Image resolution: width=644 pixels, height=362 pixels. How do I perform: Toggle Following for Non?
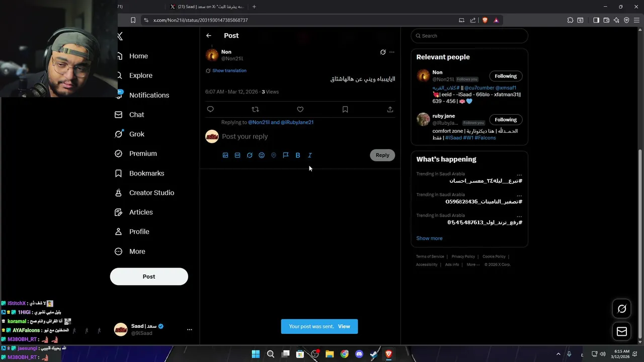(x=506, y=76)
